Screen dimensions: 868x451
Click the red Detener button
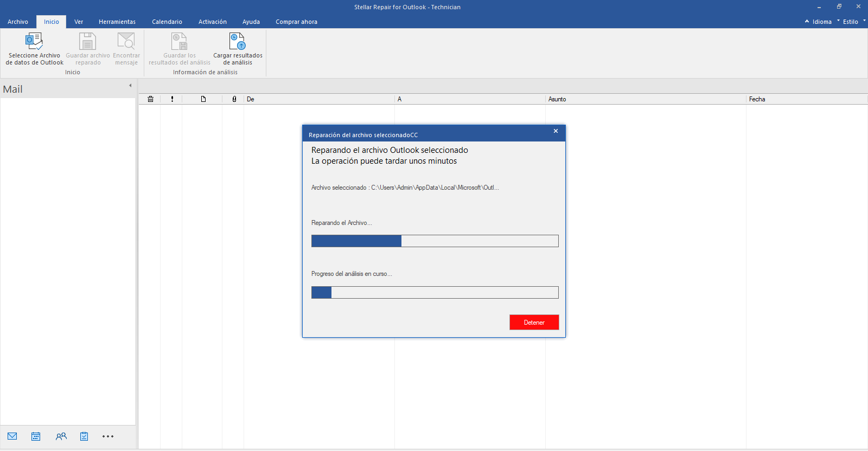pyautogui.click(x=534, y=322)
